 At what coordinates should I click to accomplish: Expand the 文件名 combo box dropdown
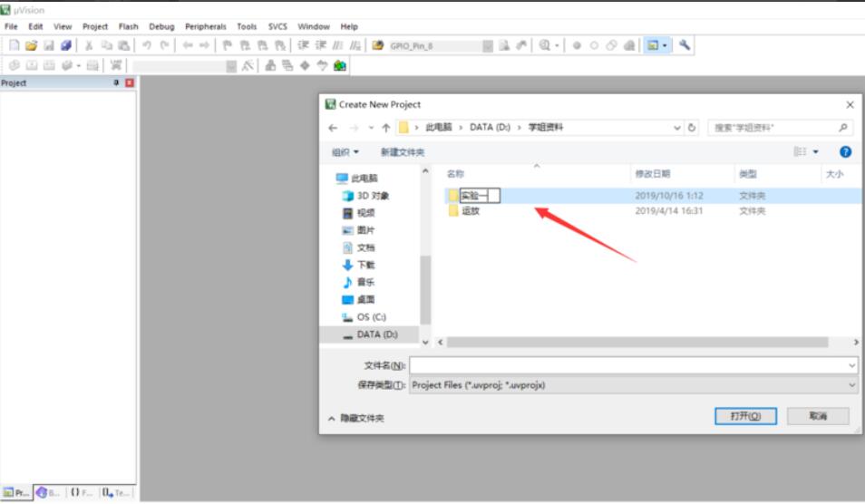(x=851, y=365)
